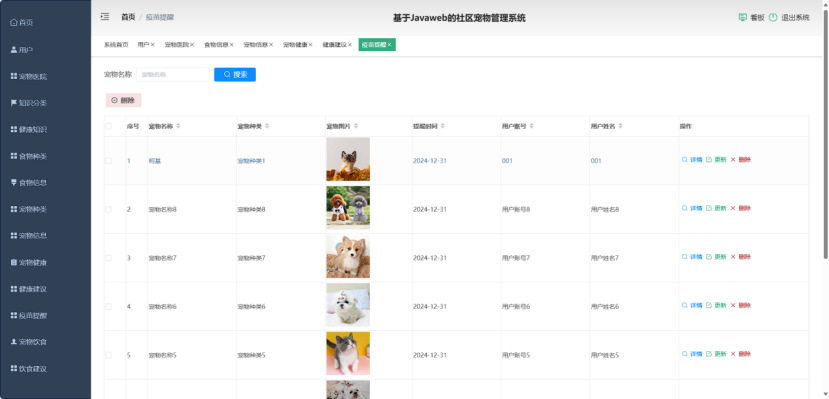829x399 pixels.
Task: Close the 健康建议 tab
Action: coord(349,45)
